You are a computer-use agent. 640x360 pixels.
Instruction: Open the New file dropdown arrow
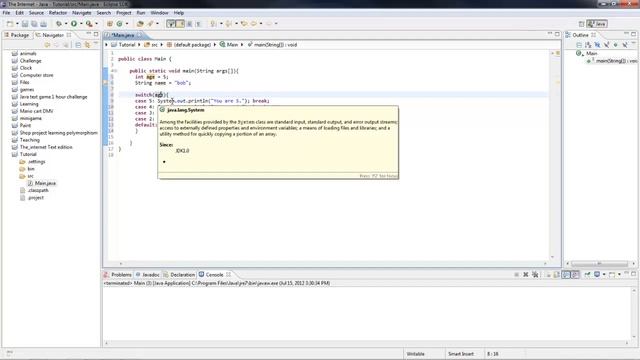[x=17, y=24]
